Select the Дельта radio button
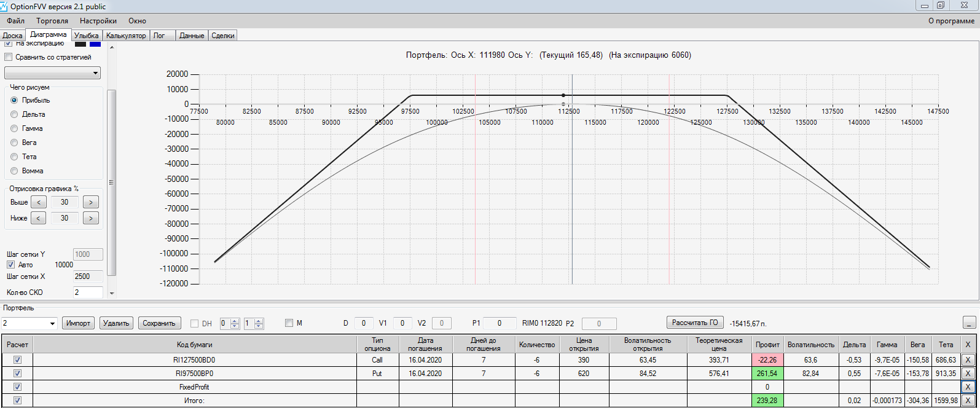Image resolution: width=980 pixels, height=408 pixels. [14, 114]
